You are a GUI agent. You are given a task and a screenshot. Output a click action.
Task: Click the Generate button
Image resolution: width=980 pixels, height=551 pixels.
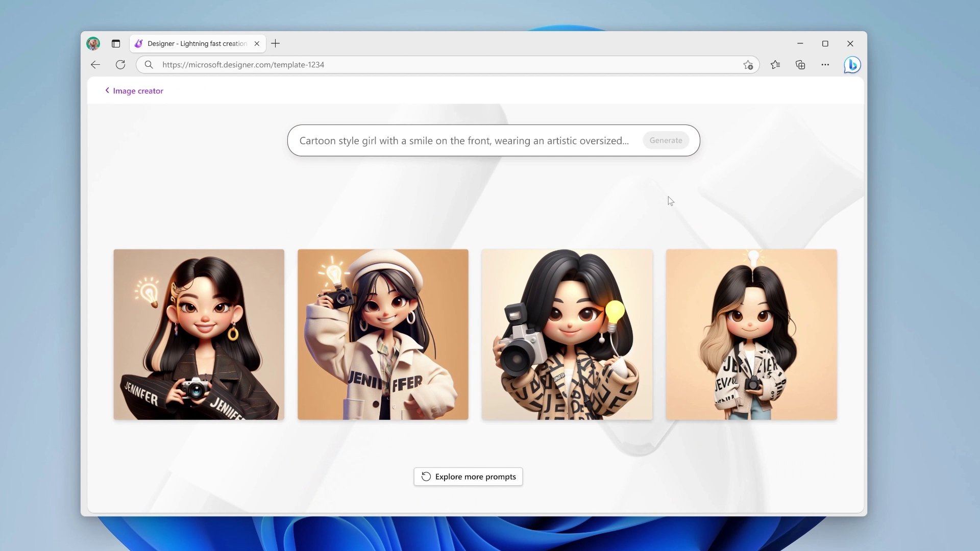666,140
